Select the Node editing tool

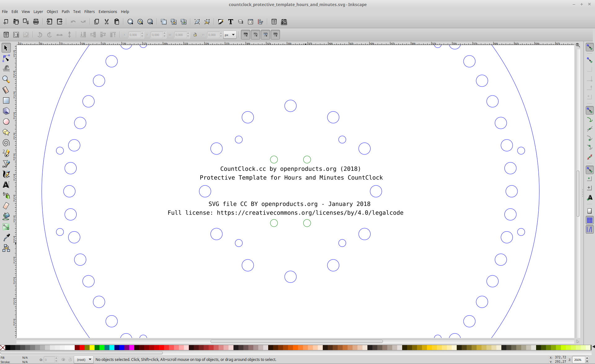6,58
